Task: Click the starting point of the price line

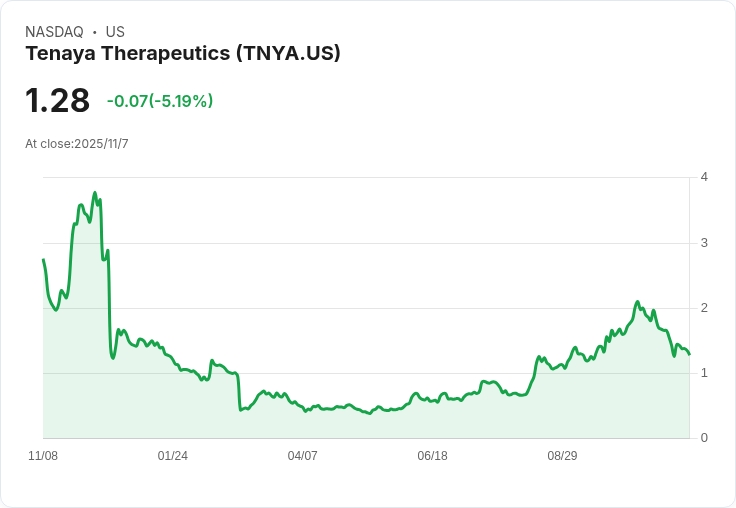Action: 43,259
